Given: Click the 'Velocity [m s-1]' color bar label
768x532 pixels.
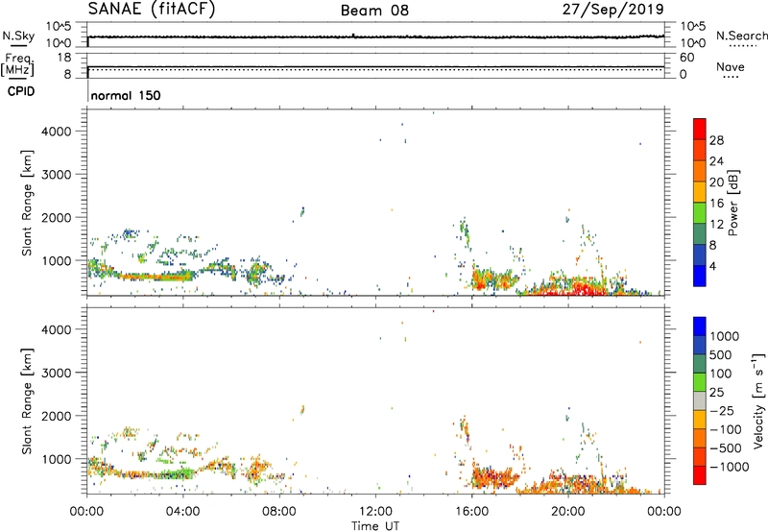Looking at the screenshot, I should [x=758, y=400].
